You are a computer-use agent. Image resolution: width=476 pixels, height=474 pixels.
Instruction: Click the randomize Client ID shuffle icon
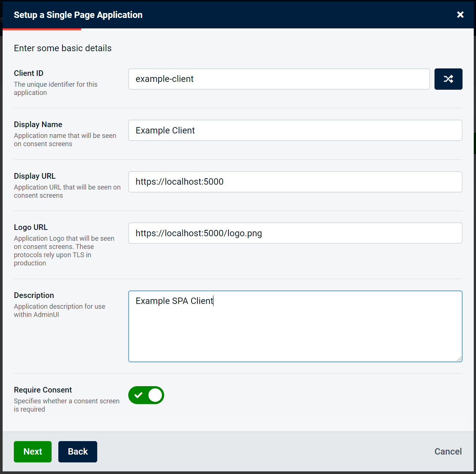click(448, 79)
